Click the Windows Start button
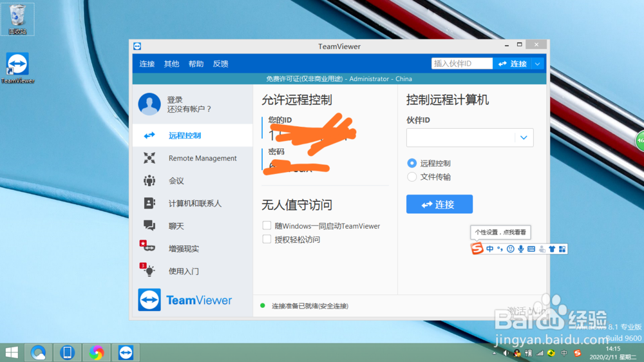The height and width of the screenshot is (362, 644). (x=12, y=352)
